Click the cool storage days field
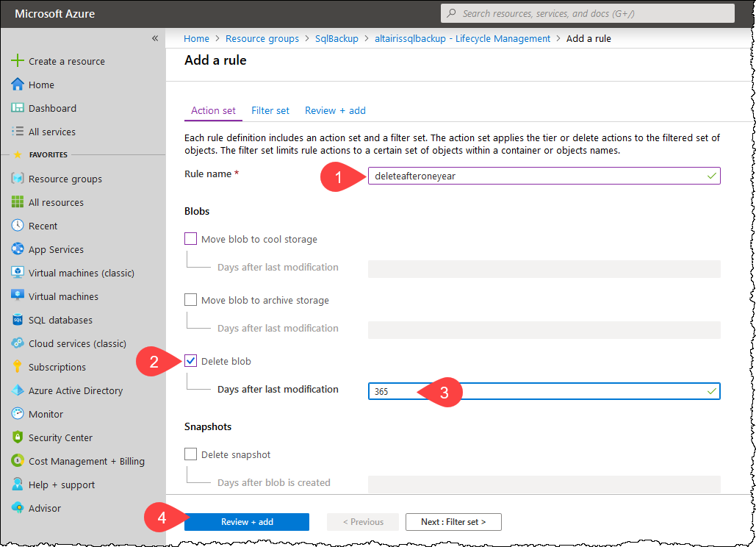The width and height of the screenshot is (756, 547). (544, 269)
